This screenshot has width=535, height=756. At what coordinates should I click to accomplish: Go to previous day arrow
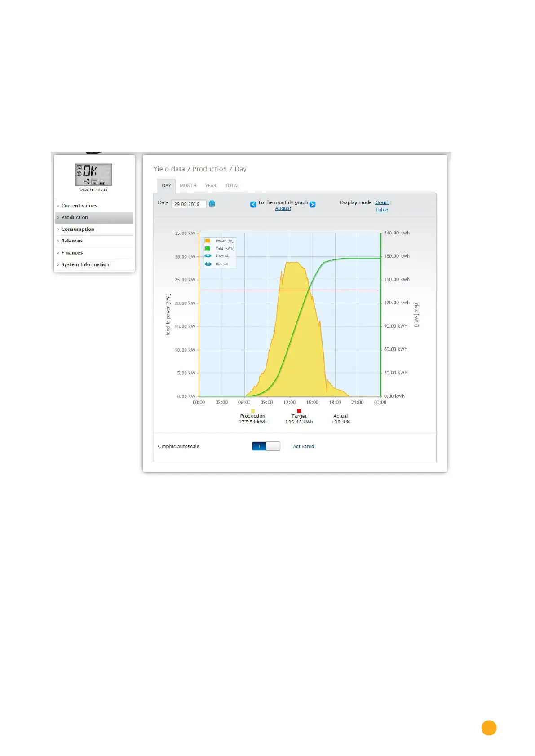pos(253,204)
